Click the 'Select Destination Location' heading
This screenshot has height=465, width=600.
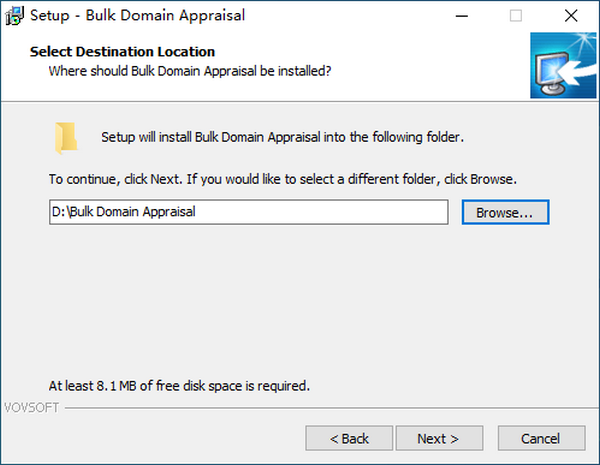(122, 51)
